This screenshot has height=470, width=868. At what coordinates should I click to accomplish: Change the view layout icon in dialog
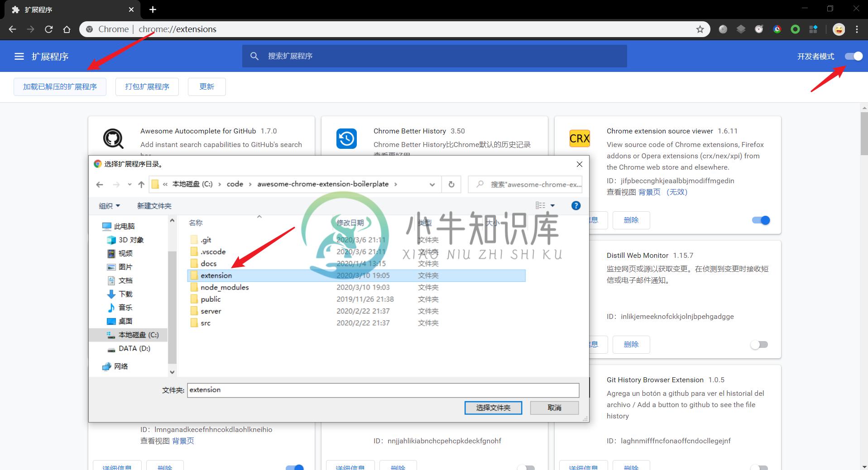540,205
